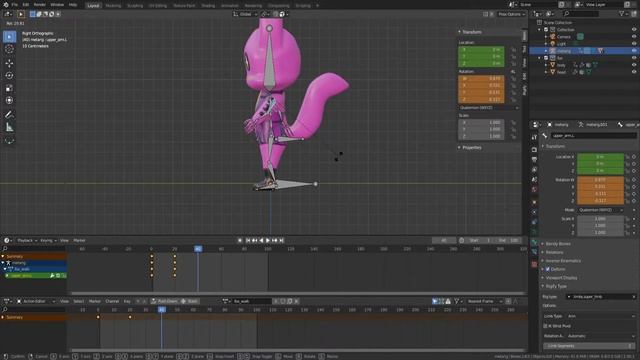Image resolution: width=640 pixels, height=360 pixels.
Task: Open the Render menu
Action: click(40, 5)
